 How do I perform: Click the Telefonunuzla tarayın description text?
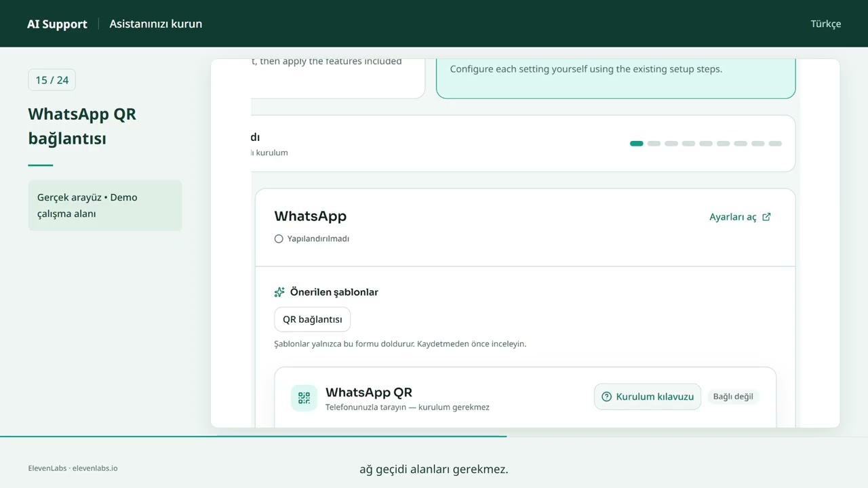pyautogui.click(x=408, y=407)
